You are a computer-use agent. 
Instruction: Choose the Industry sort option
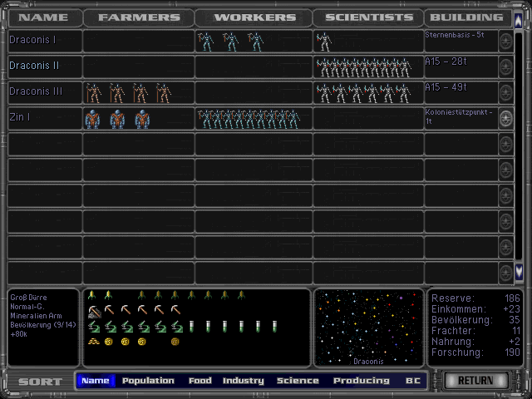(243, 381)
